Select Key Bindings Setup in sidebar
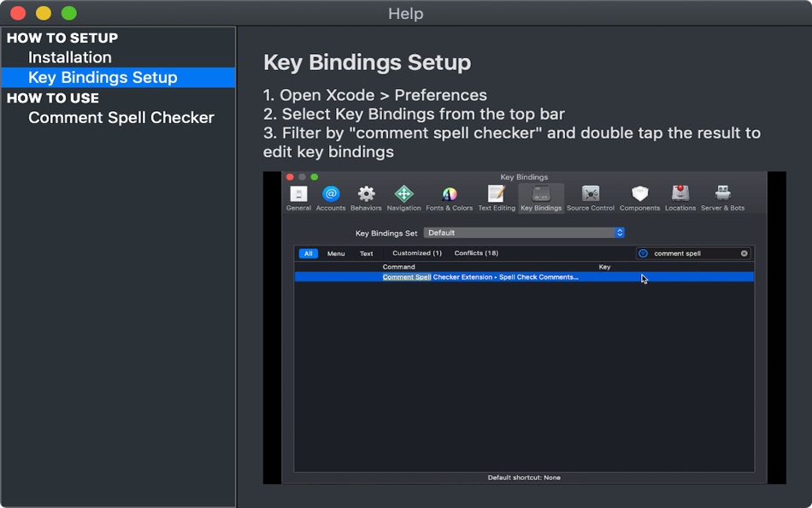 tap(118, 77)
